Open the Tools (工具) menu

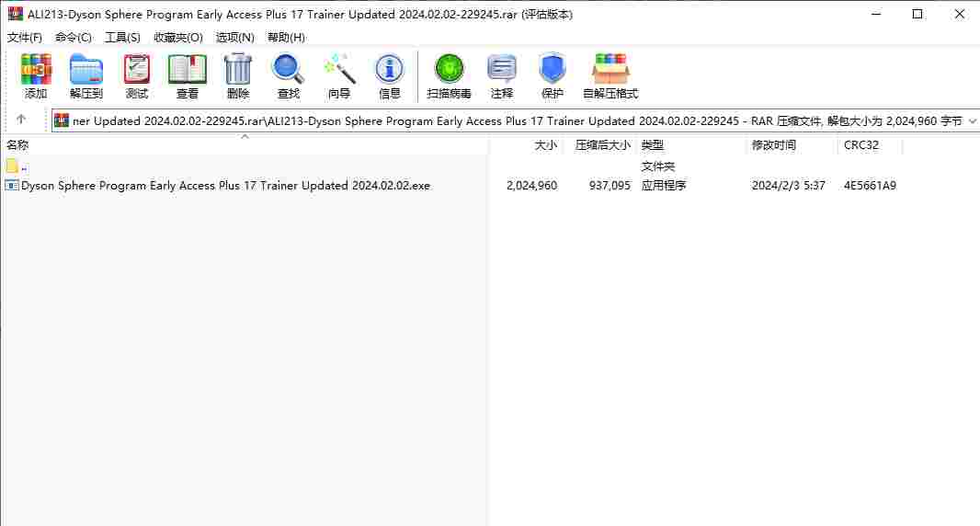pyautogui.click(x=122, y=38)
